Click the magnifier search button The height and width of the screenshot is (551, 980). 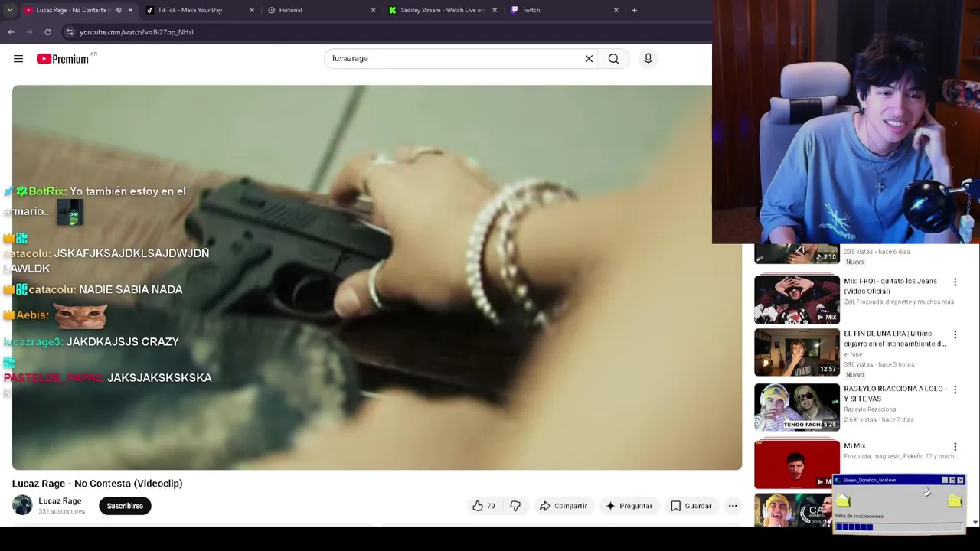(613, 59)
